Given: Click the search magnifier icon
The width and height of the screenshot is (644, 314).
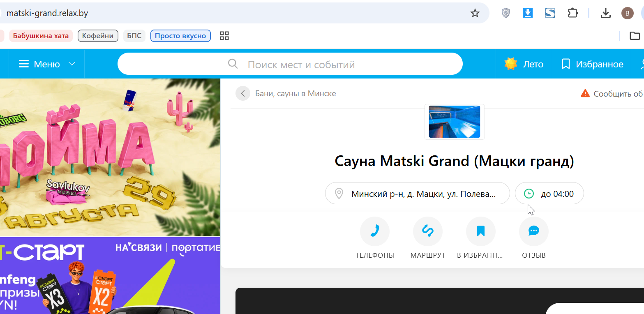Looking at the screenshot, I should pos(233,64).
